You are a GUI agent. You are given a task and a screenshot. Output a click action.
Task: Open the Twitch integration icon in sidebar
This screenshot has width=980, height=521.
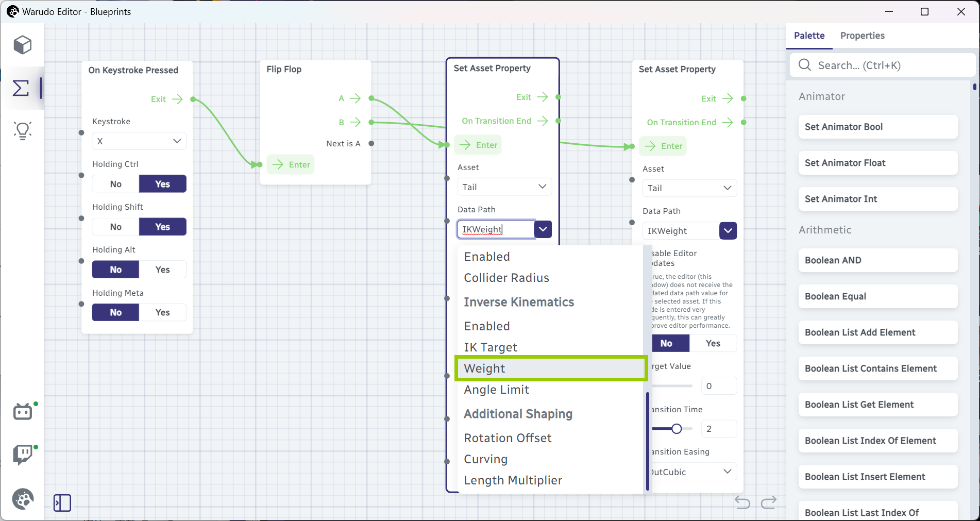(23, 455)
